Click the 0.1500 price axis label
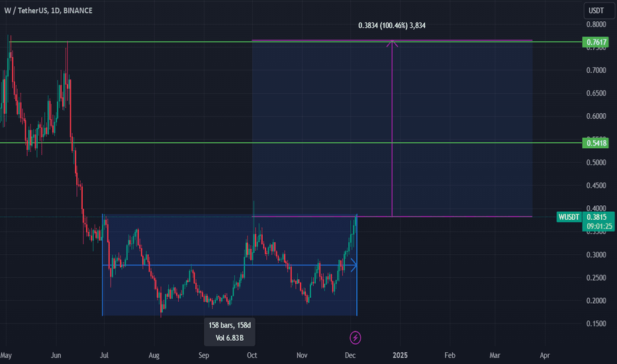This screenshot has width=617, height=364. click(x=596, y=324)
